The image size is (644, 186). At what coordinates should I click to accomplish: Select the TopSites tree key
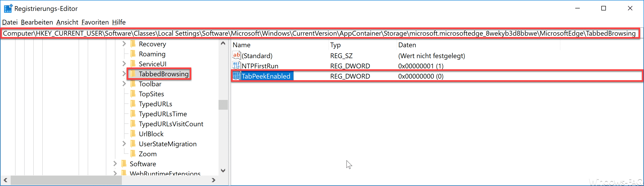tap(151, 94)
